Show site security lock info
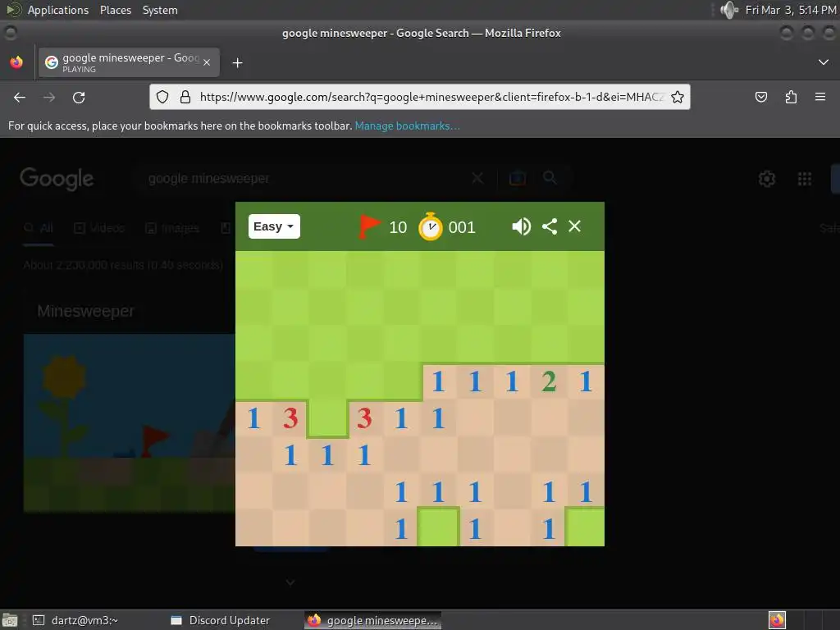The width and height of the screenshot is (840, 630). coord(185,97)
